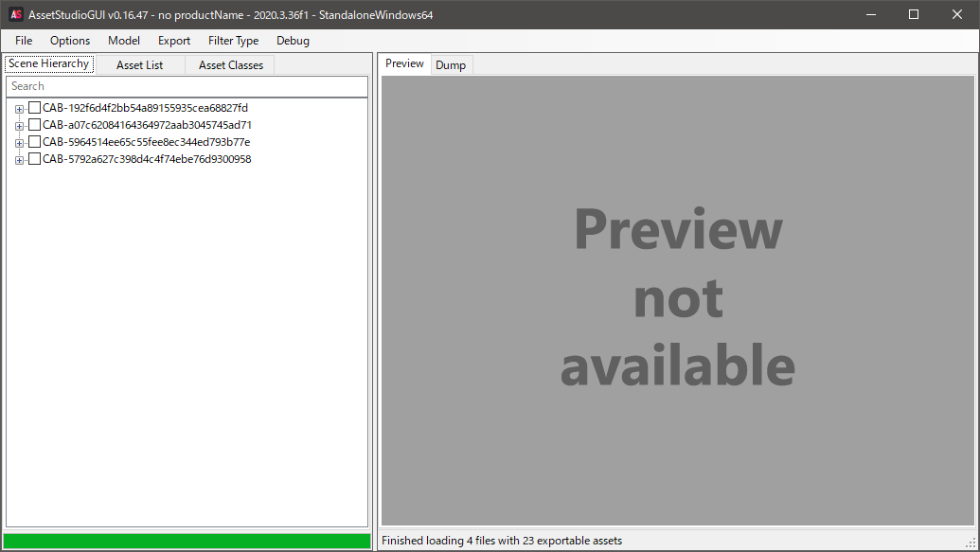
Task: Expand the CAB-192f6d4f2bb54a89155935cea68827fd node
Action: (19, 109)
